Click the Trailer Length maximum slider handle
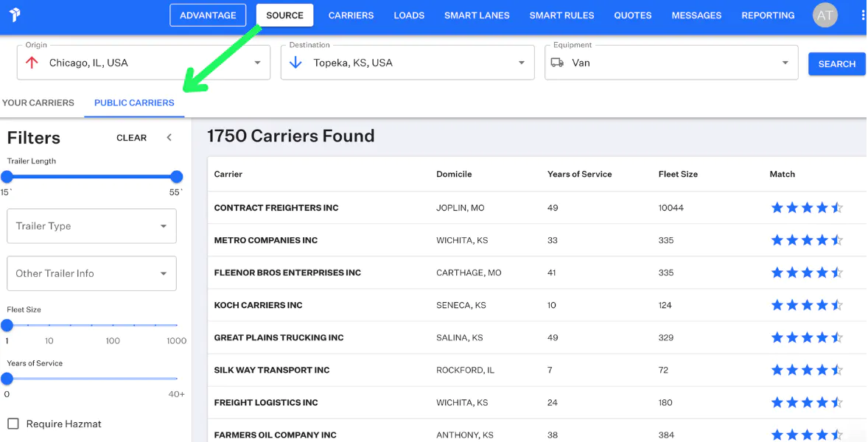This screenshot has height=442, width=868. (x=177, y=177)
